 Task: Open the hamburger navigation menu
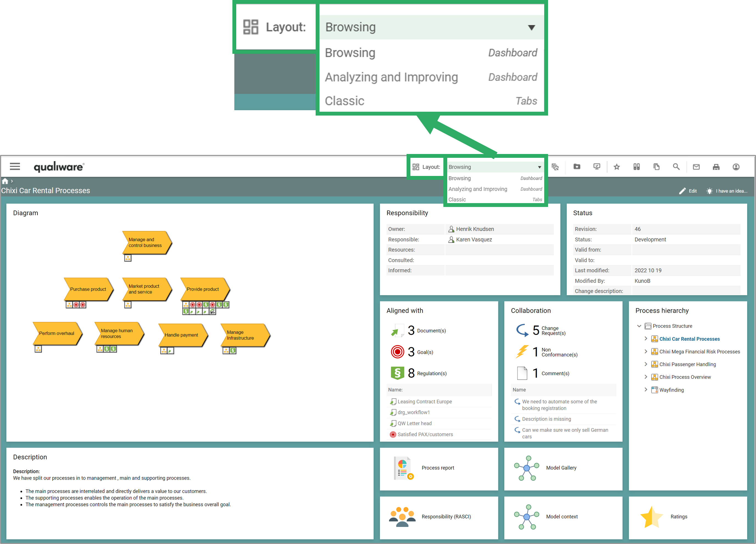pos(15,166)
